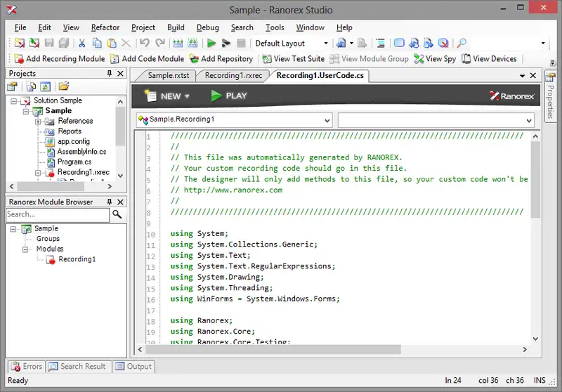
Task: Click Add Repository button
Action: (x=221, y=59)
